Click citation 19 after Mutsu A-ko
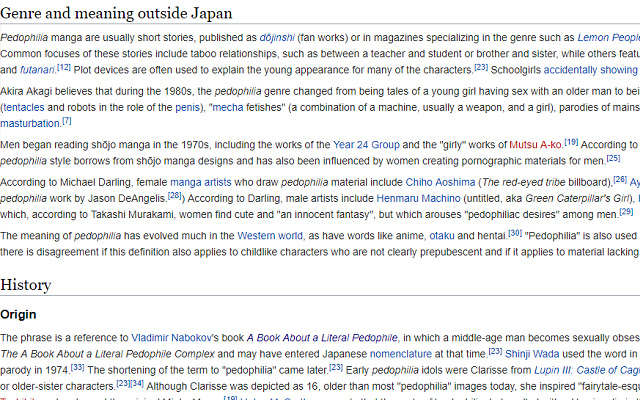The height and width of the screenshot is (400, 640). pos(571,141)
